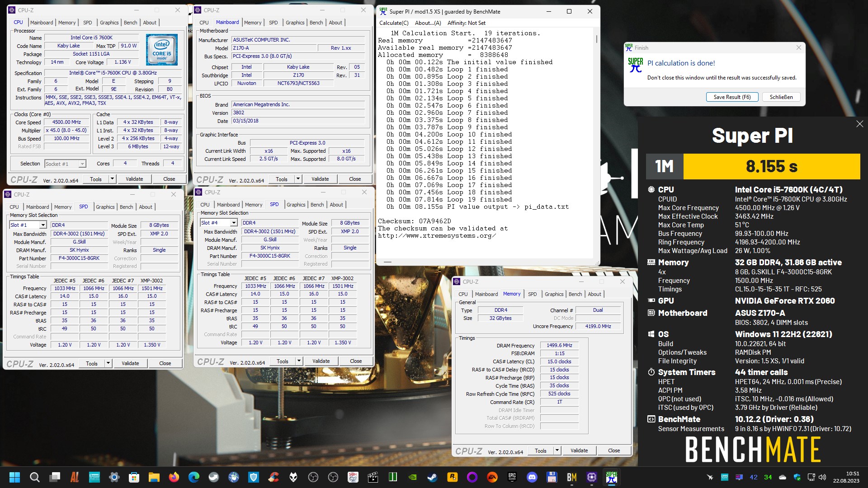Open Epic Games Launcher icon
This screenshot has width=868, height=488.
pyautogui.click(x=512, y=477)
